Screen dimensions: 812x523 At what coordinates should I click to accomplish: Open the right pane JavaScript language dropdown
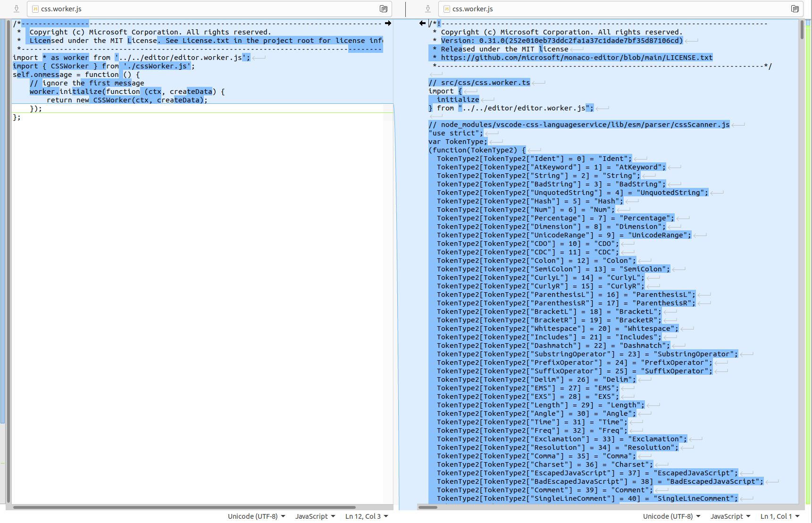pos(730,516)
